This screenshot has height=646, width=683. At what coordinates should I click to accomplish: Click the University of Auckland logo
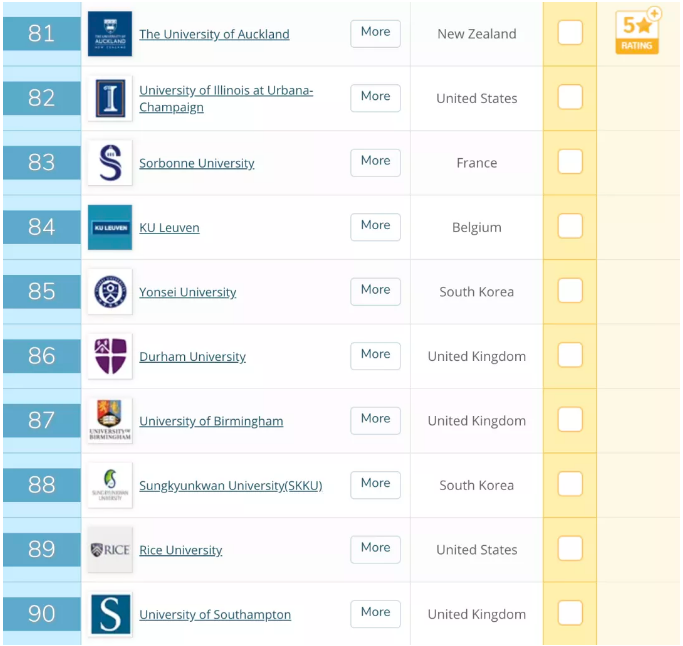coord(109,34)
